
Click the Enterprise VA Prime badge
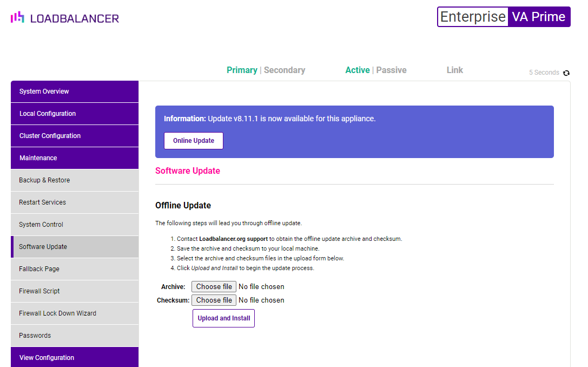[x=503, y=17]
